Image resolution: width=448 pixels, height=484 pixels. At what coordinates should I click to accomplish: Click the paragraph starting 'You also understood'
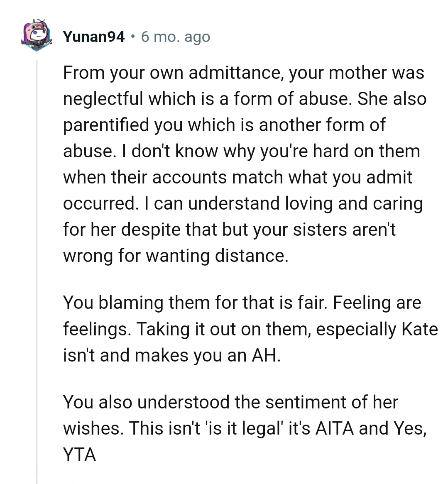[x=245, y=428]
